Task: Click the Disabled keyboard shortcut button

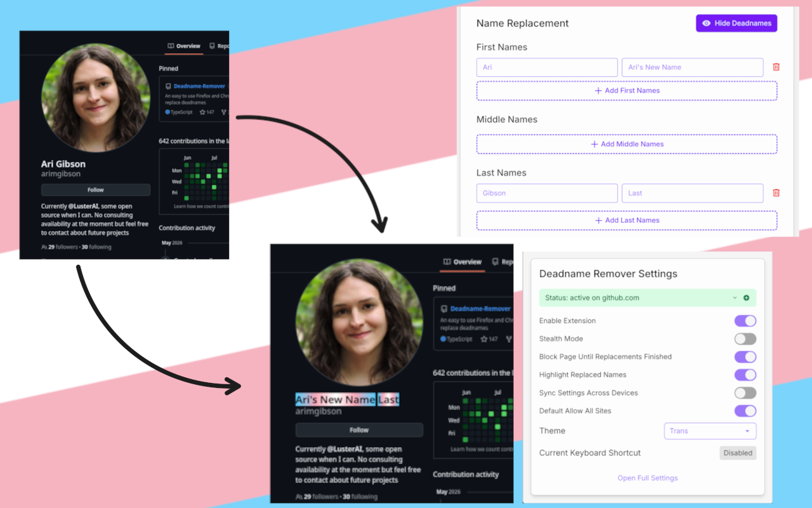Action: [x=738, y=453]
